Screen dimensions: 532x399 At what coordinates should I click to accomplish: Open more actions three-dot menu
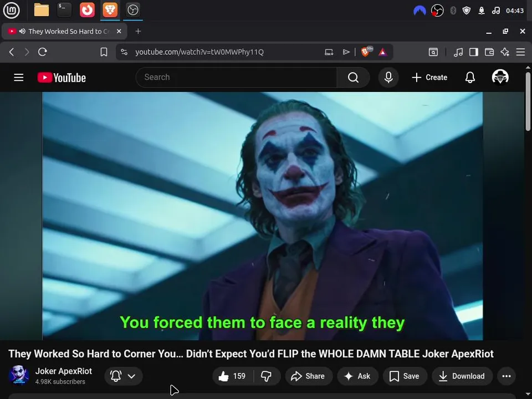click(x=507, y=376)
